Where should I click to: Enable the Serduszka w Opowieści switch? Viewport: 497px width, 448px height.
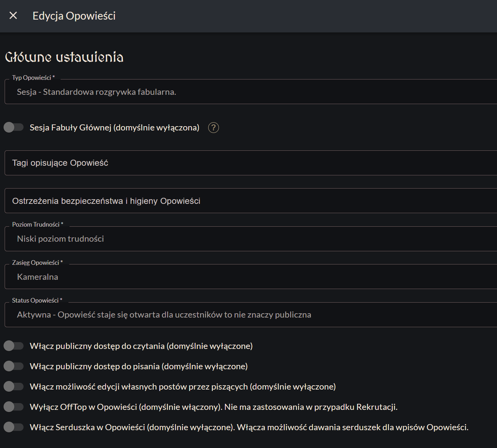(14, 427)
